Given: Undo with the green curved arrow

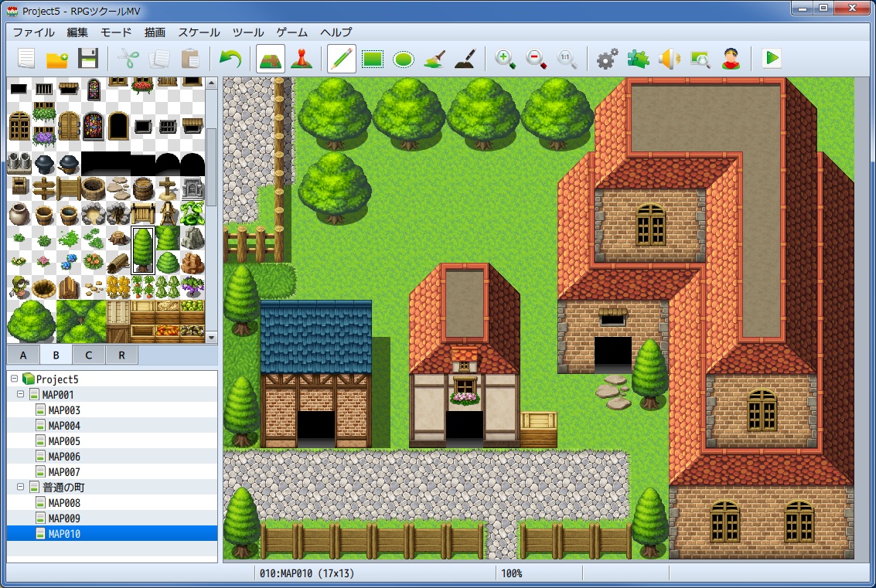Looking at the screenshot, I should (230, 58).
